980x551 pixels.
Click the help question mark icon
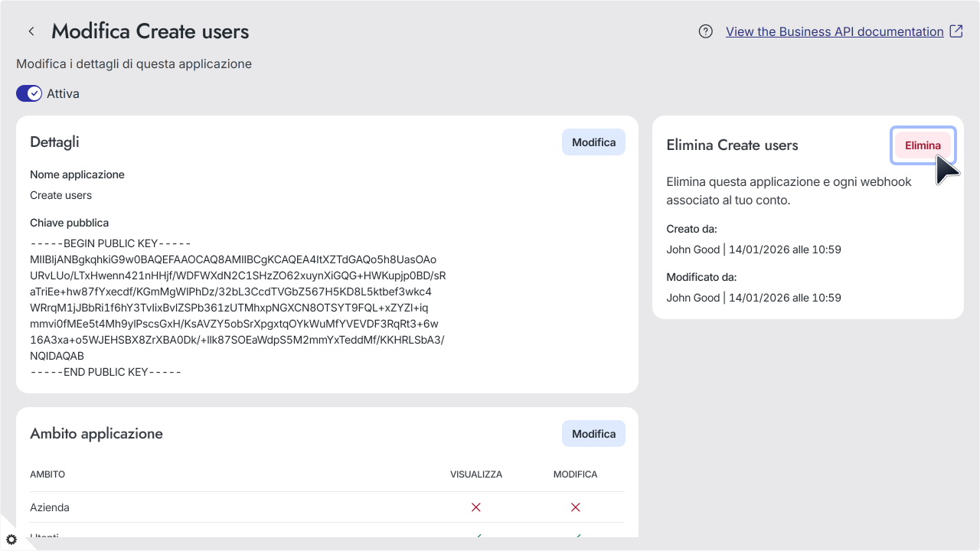[706, 31]
